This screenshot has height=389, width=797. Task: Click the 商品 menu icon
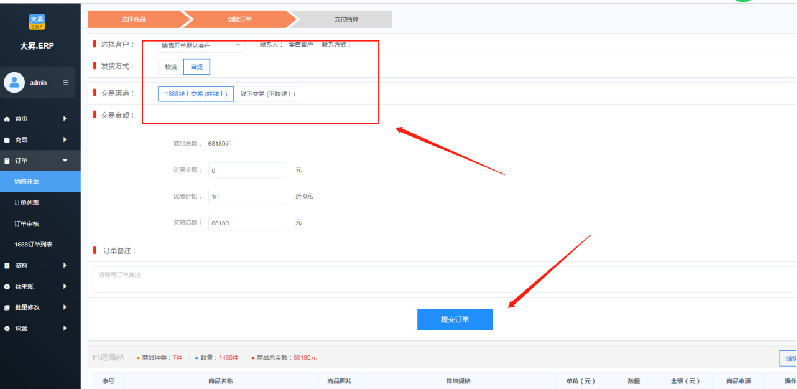(7, 140)
